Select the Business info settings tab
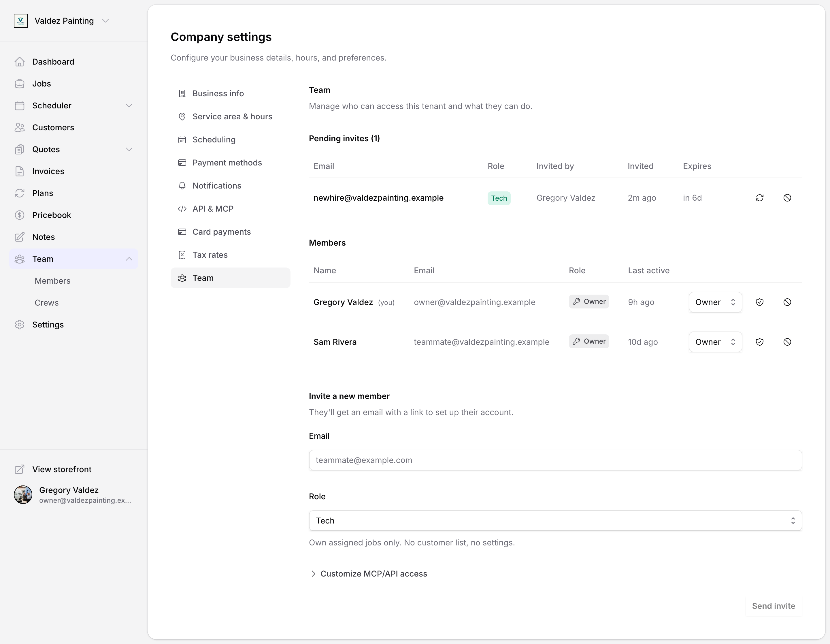 pos(230,93)
